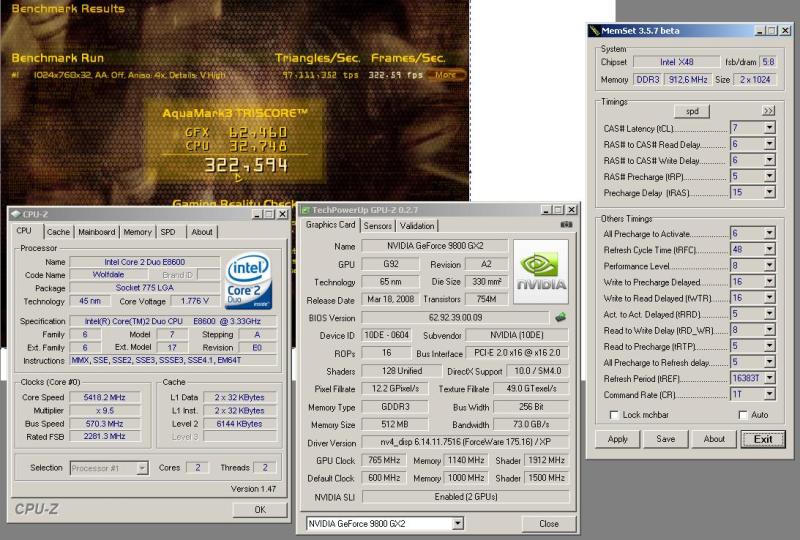The image size is (800, 540).
Task: Click the CPU-Z title bar icon
Action: [16, 214]
